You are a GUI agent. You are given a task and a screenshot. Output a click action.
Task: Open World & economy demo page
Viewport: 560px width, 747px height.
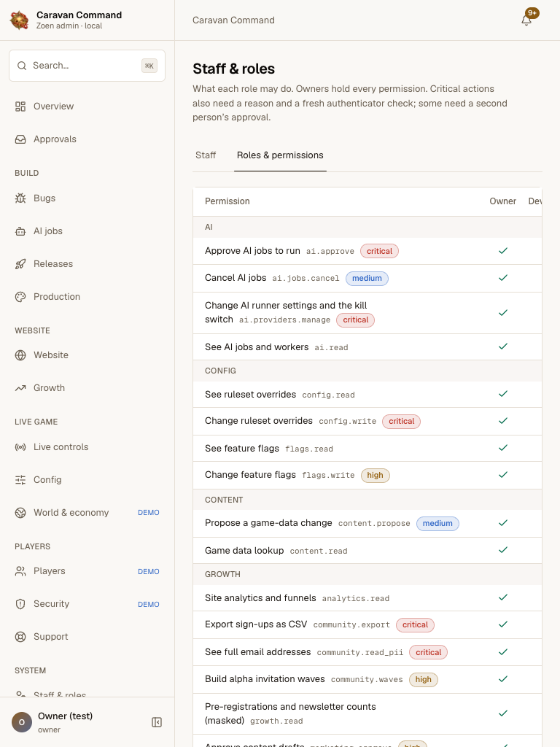(87, 513)
